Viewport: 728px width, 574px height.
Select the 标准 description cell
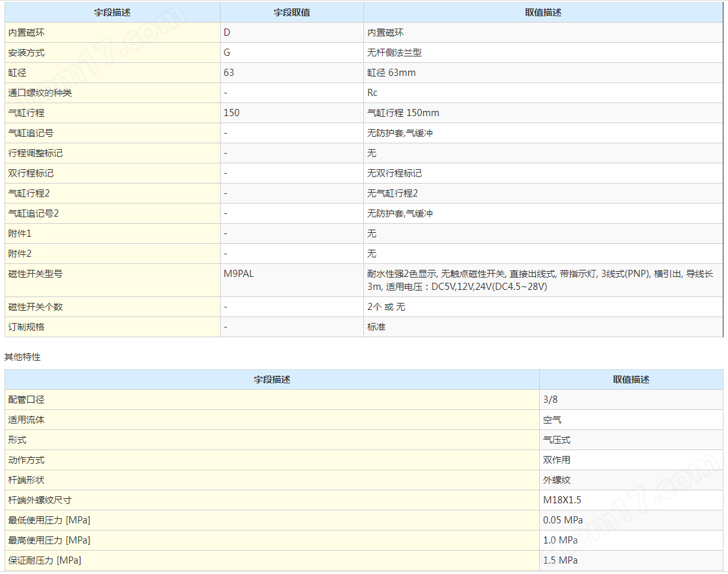(x=543, y=327)
